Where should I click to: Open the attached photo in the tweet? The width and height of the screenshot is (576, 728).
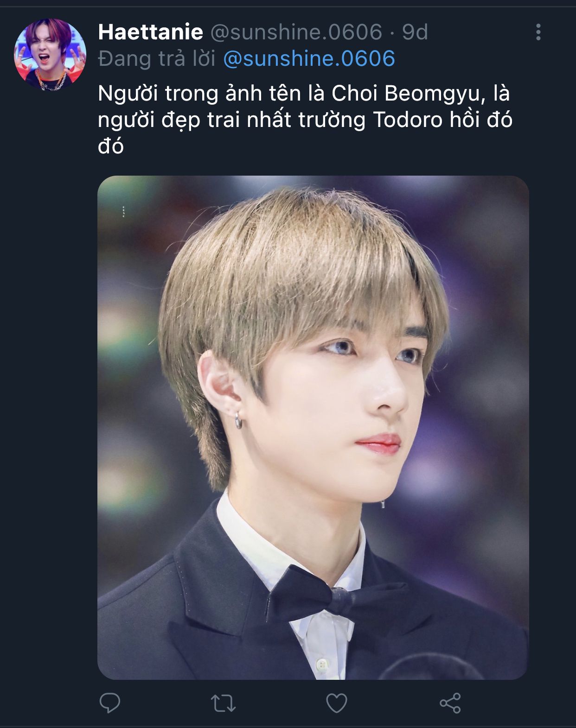313,427
